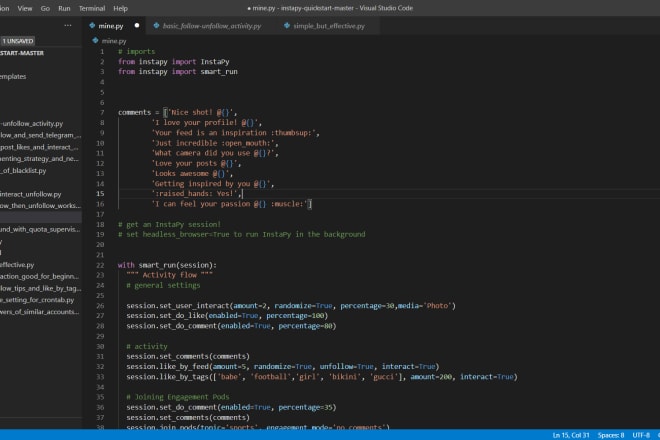This screenshot has height=440, width=660.
Task: Select the templates folder in explorer
Action: click(x=13, y=77)
